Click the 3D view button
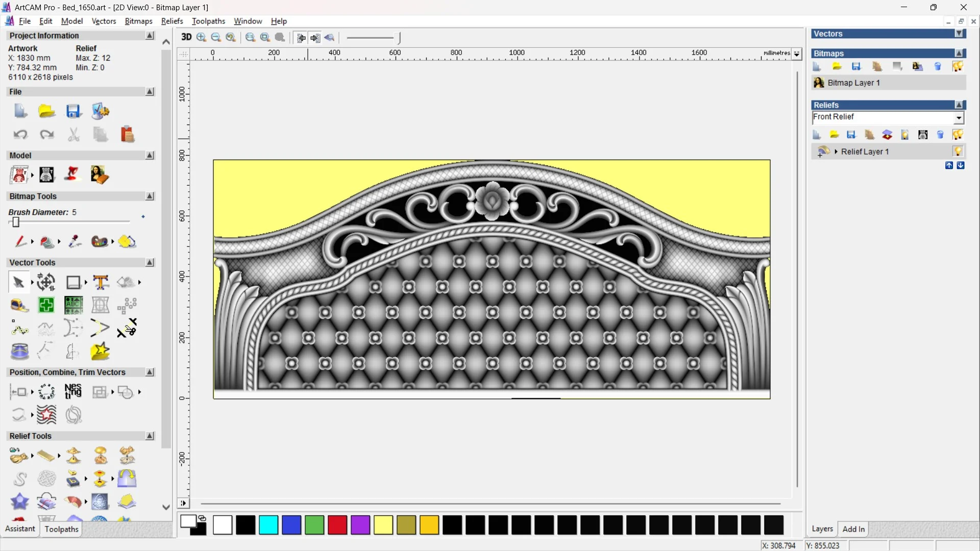The height and width of the screenshot is (551, 980). point(186,37)
